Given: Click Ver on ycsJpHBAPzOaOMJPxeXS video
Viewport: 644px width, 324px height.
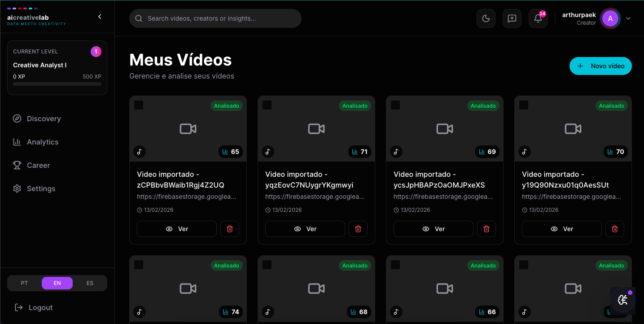Looking at the screenshot, I should click(x=434, y=229).
